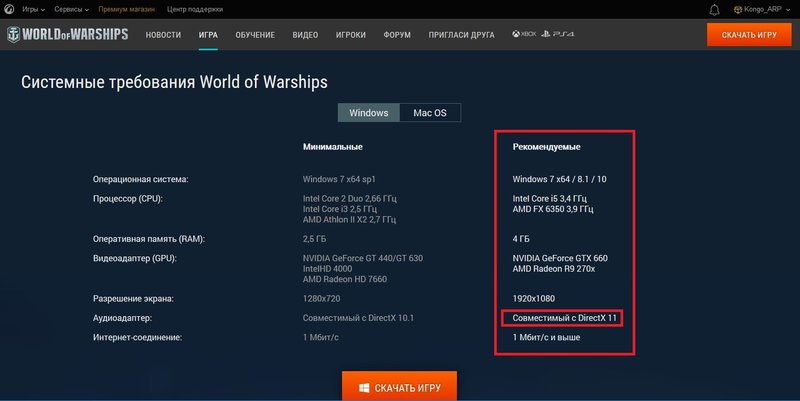
Task: Click the Пригласи друга menu link
Action: coord(461,35)
